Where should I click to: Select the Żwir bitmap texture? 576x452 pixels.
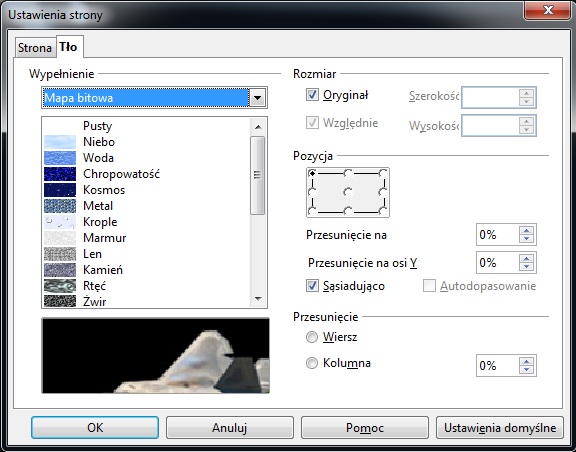pyautogui.click(x=146, y=301)
